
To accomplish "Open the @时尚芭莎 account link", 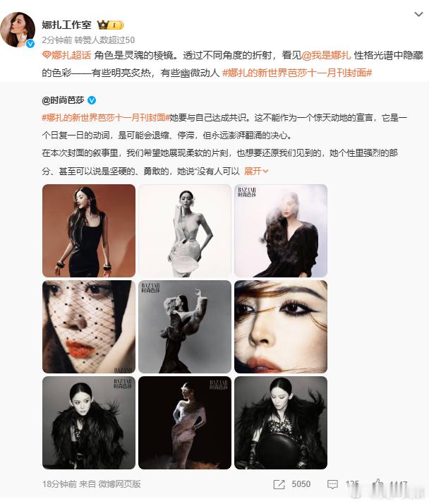I will tap(63, 100).
